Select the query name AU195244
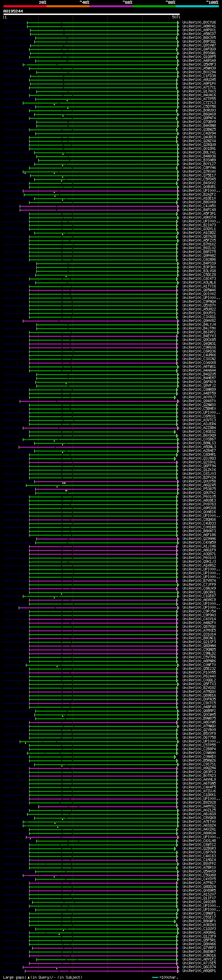Screen dimensions: 222x980 click(13, 11)
